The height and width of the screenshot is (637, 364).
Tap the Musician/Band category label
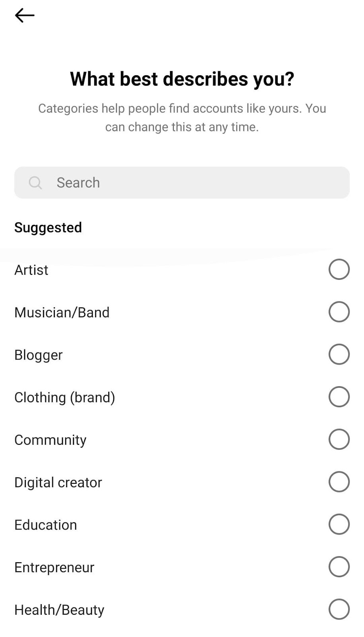(x=62, y=313)
